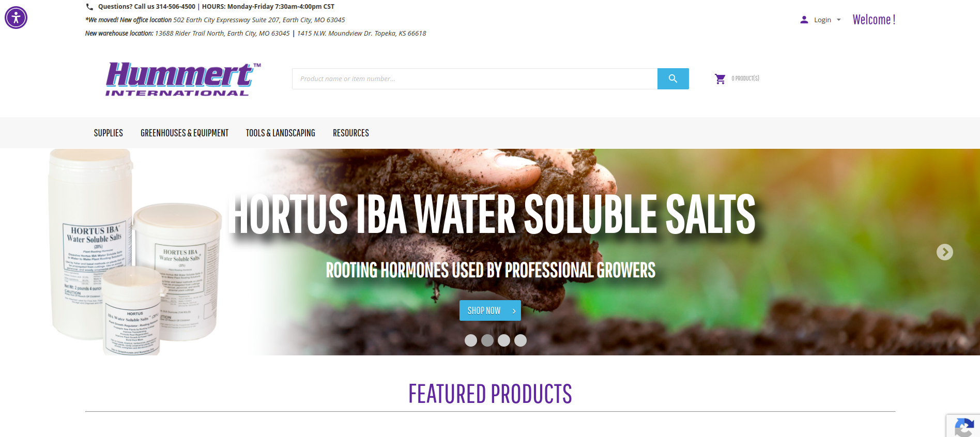Open the accessibility options icon

pyautogui.click(x=16, y=18)
